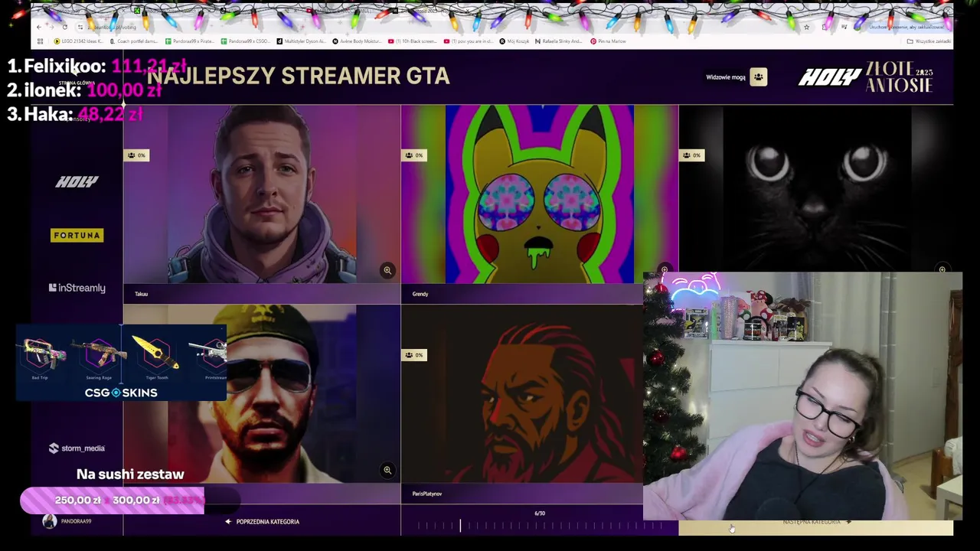This screenshot has width=980, height=551.
Task: Select the sunglasses and cap nominee image
Action: point(262,394)
